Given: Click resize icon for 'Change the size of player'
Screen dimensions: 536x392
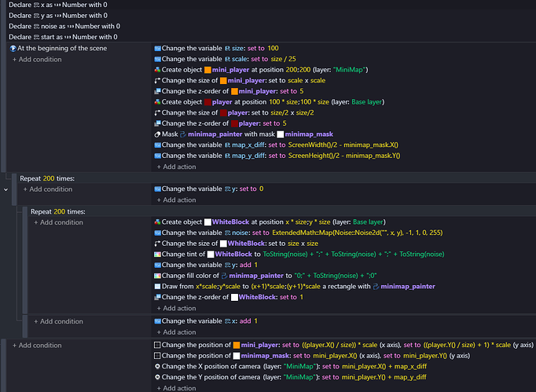Looking at the screenshot, I should pyautogui.click(x=158, y=113).
